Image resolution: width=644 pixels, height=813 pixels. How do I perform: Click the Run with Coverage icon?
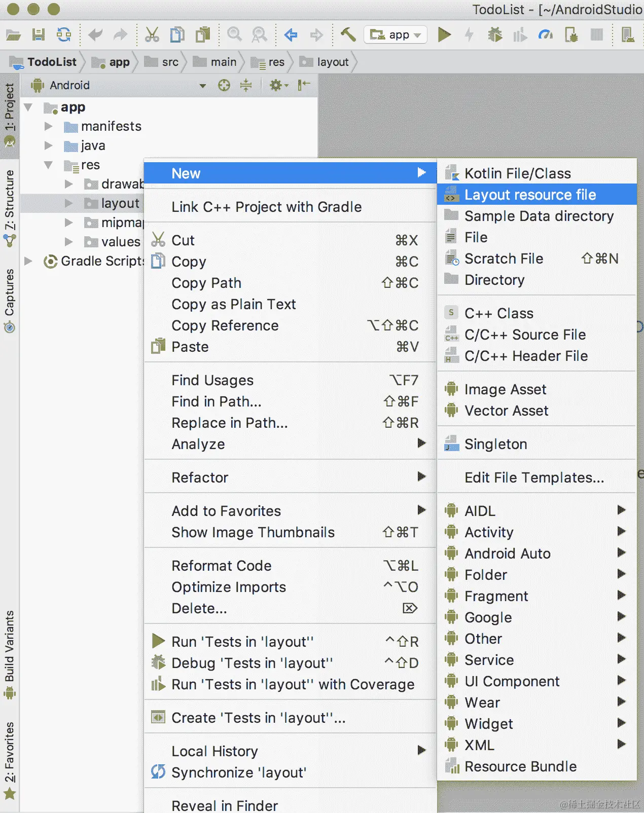tap(520, 34)
